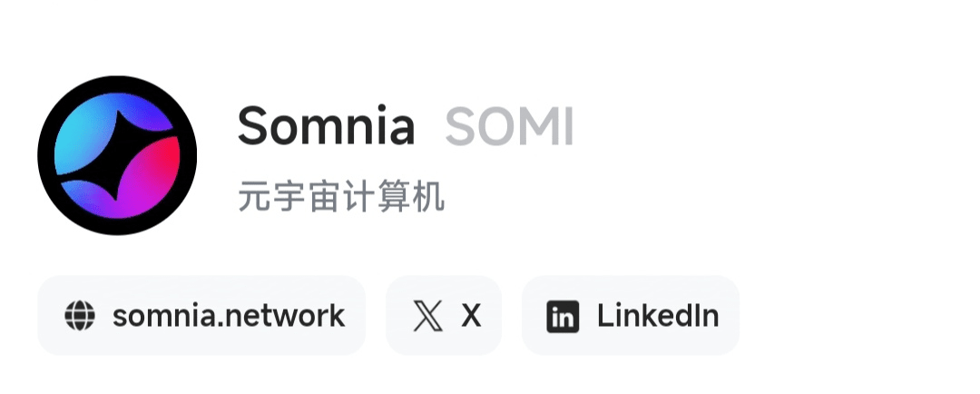This screenshot has width=980, height=394.
Task: Click the "X" text label
Action: (471, 316)
